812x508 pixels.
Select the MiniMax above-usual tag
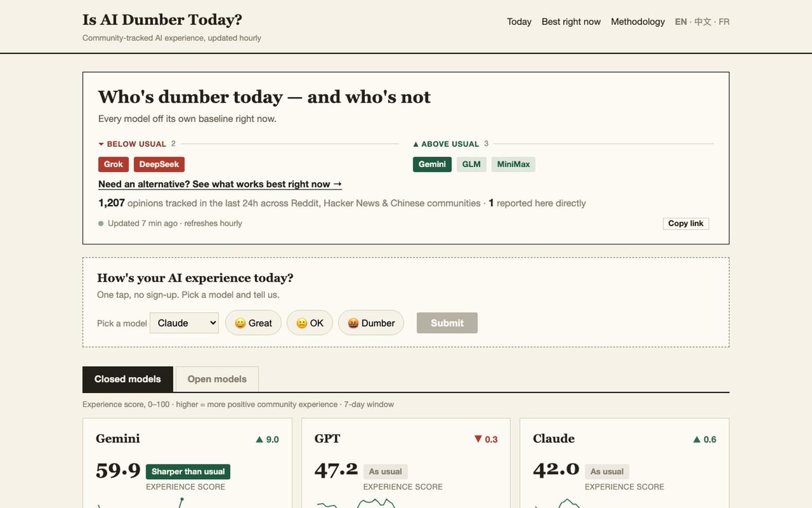[513, 164]
